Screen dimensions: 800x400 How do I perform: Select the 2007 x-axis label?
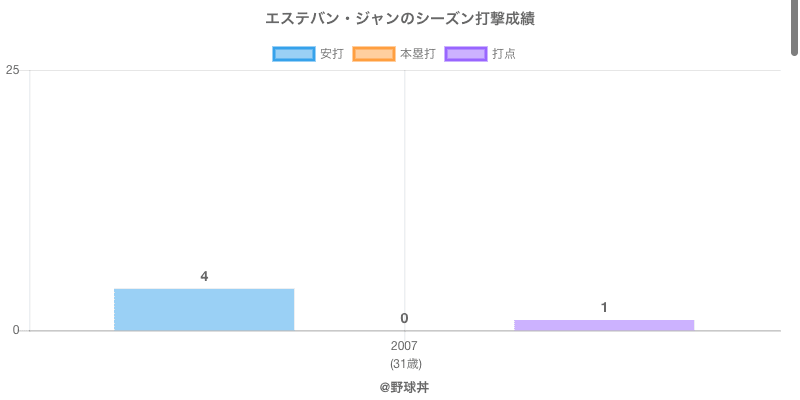[x=404, y=346]
